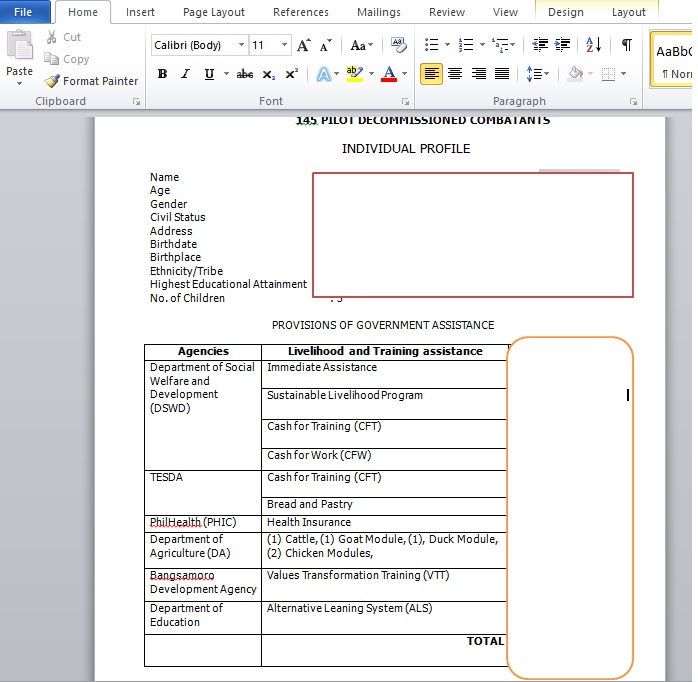The image size is (698, 682).
Task: Apply strikethrough to text
Action: point(244,74)
